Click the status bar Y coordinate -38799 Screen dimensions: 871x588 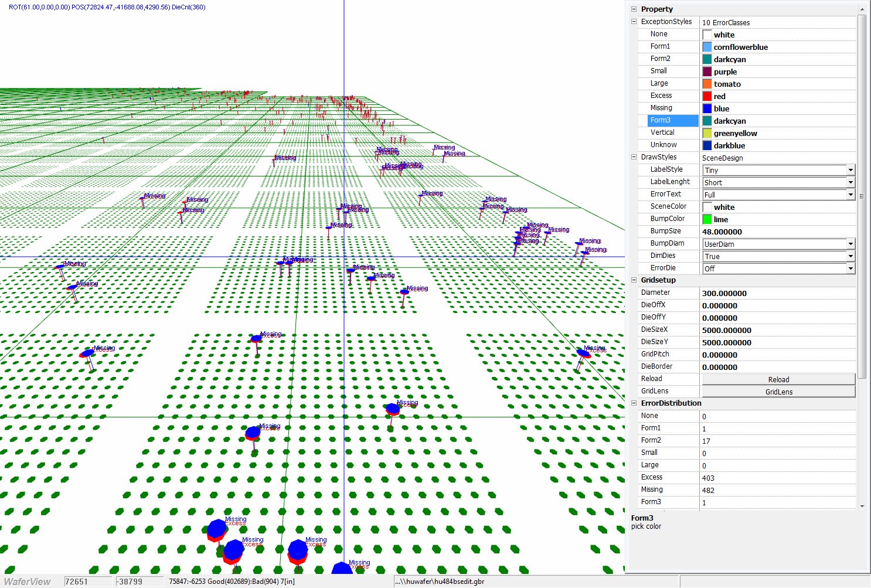click(140, 582)
